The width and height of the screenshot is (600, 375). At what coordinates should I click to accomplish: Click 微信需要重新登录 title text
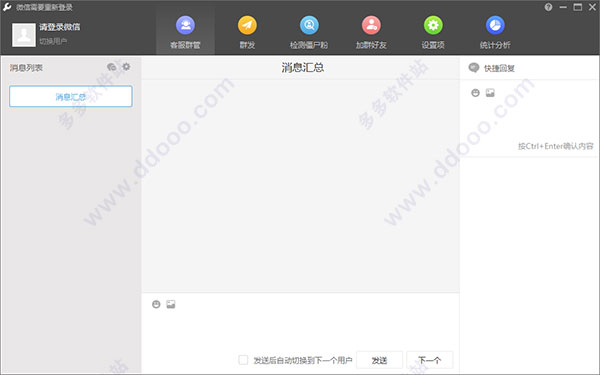tap(44, 7)
